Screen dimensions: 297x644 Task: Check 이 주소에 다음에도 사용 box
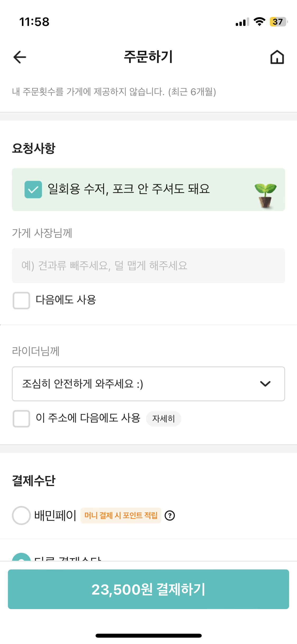point(21,419)
